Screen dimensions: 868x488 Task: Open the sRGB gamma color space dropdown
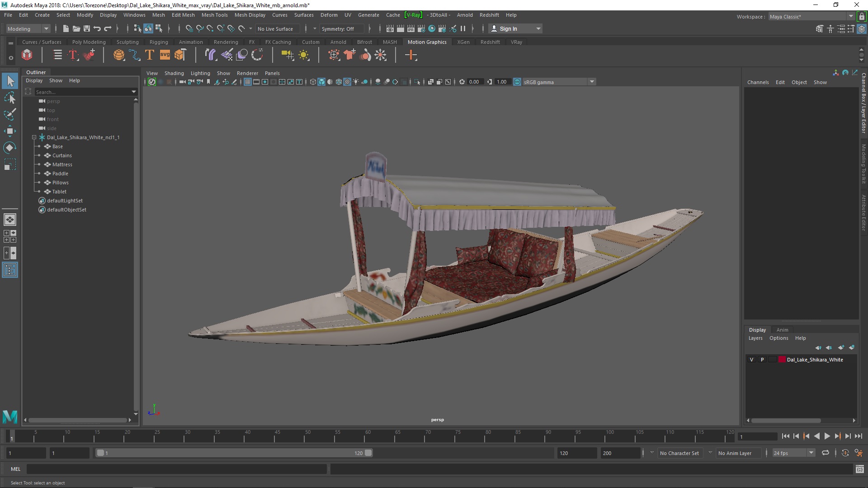(591, 82)
